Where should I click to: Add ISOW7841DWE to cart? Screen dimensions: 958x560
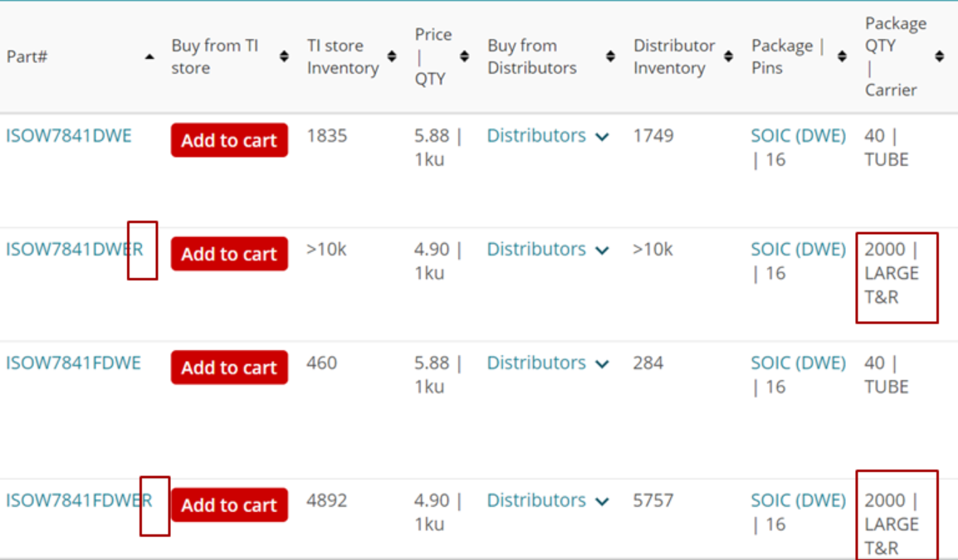pyautogui.click(x=229, y=140)
